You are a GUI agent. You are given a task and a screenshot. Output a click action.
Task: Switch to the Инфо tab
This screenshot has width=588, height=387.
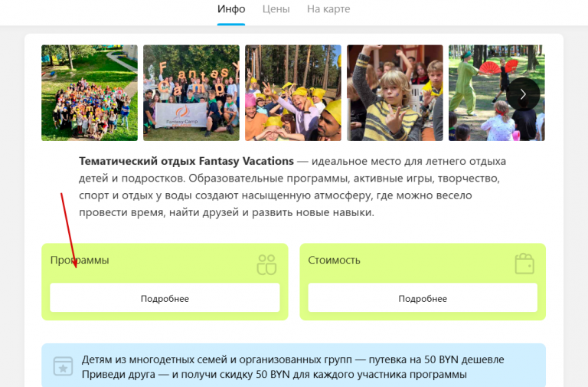(231, 9)
